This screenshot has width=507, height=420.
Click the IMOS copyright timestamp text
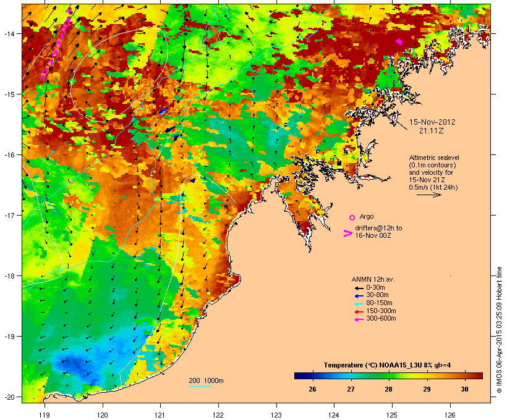(x=499, y=330)
